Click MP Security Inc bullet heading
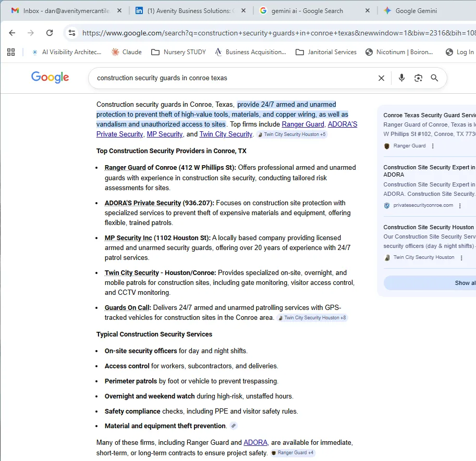Screen dimensions: 476x461 [x=157, y=238]
